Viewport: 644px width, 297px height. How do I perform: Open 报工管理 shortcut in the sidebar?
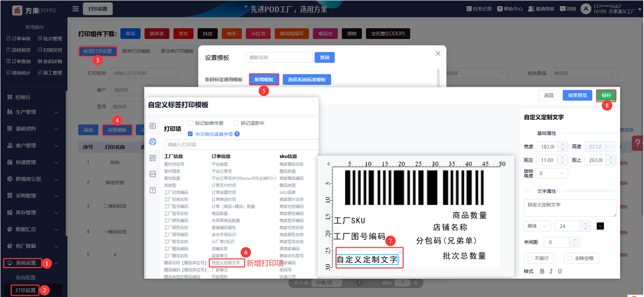50,73
